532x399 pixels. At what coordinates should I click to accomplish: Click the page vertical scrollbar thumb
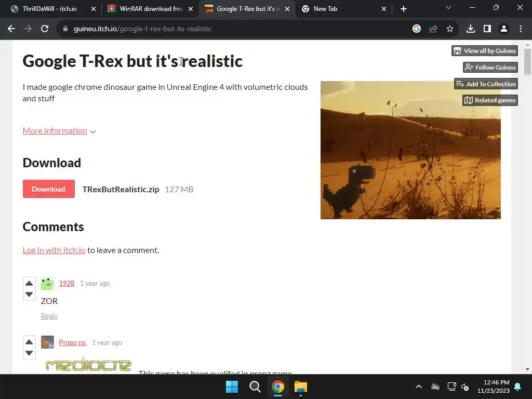coord(527,62)
